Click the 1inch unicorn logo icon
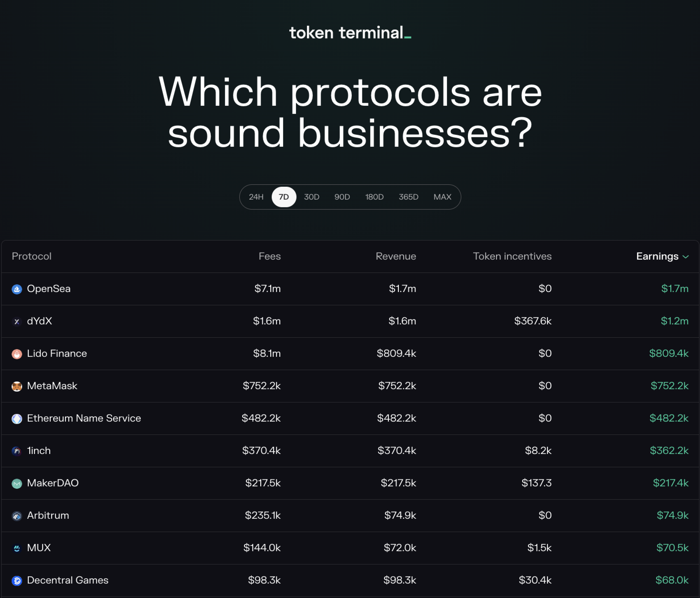The width and height of the screenshot is (700, 598). point(17,451)
